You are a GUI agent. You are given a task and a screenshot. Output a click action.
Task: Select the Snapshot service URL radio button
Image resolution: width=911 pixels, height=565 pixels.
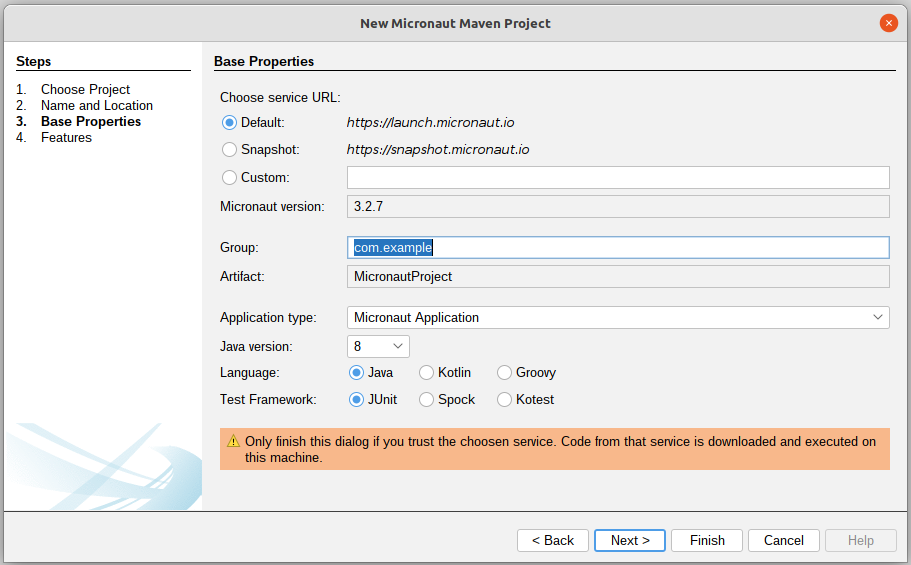(x=229, y=149)
